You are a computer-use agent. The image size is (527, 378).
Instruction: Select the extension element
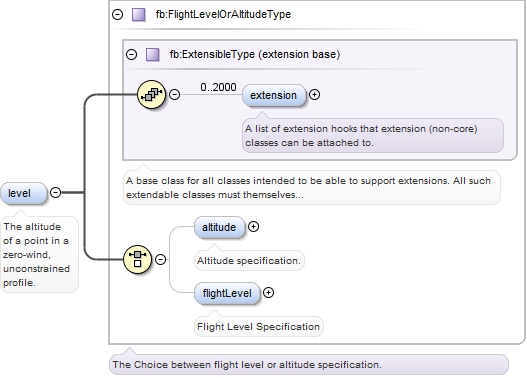pyautogui.click(x=274, y=95)
